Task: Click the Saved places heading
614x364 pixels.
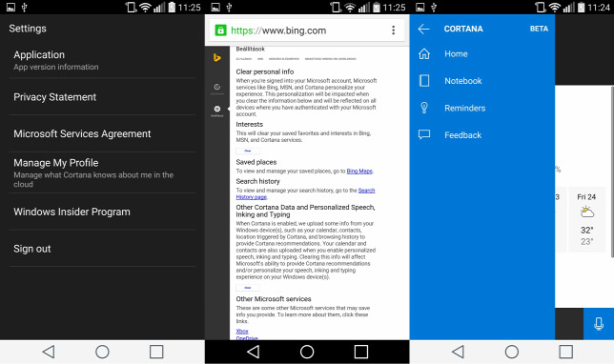Action: coord(256,162)
